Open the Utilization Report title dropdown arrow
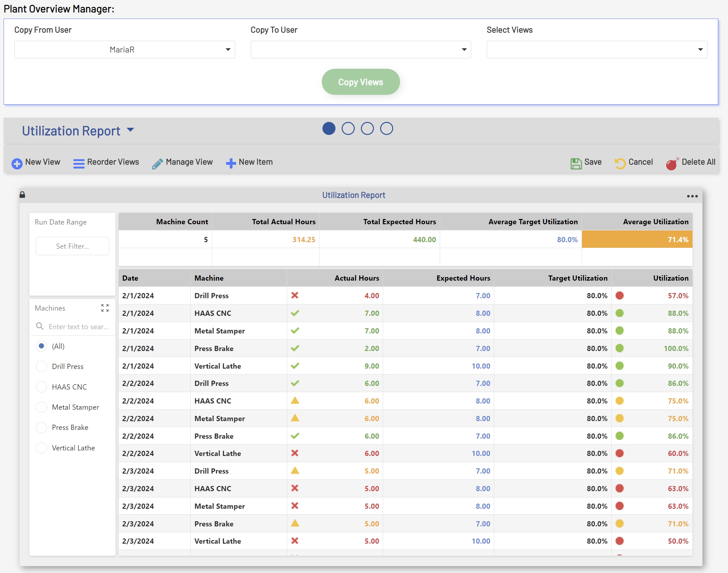728x573 pixels. [x=130, y=130]
